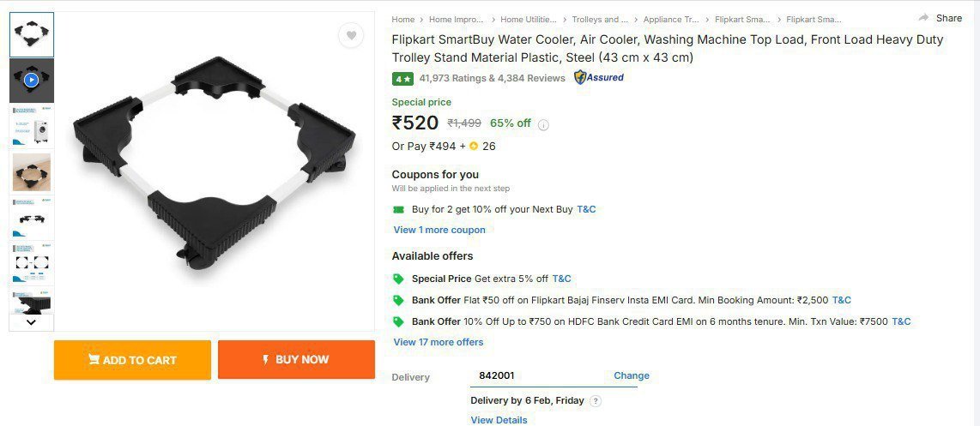
Task: Click the Share arrow icon
Action: pos(924,18)
